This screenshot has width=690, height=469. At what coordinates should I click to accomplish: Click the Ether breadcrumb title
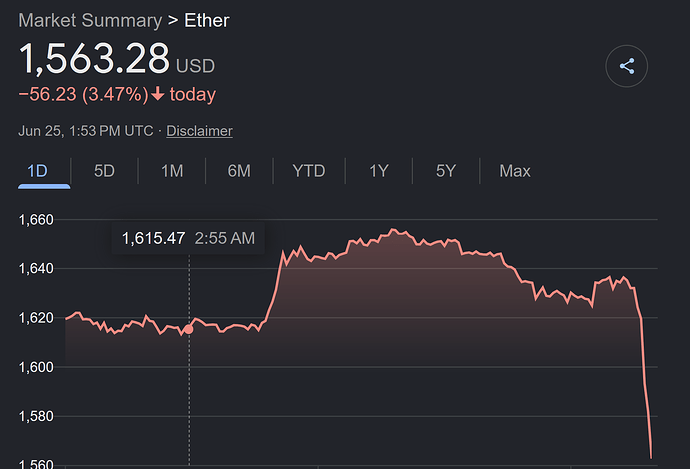(207, 20)
